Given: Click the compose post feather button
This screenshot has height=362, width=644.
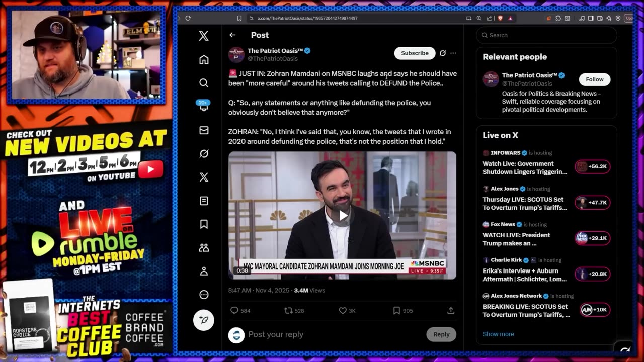Looking at the screenshot, I should click(204, 320).
